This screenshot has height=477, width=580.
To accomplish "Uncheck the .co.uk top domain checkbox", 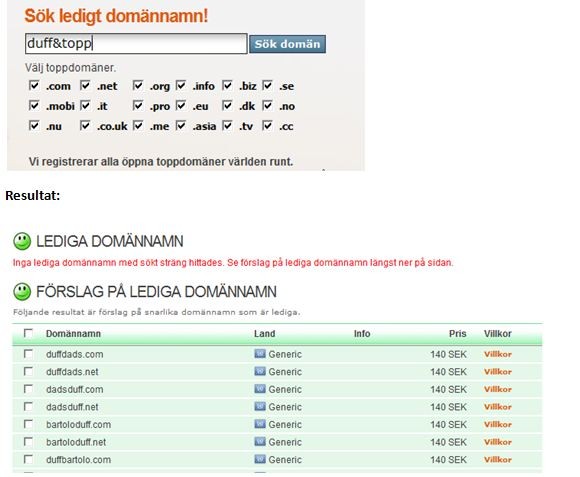I will 85,126.
